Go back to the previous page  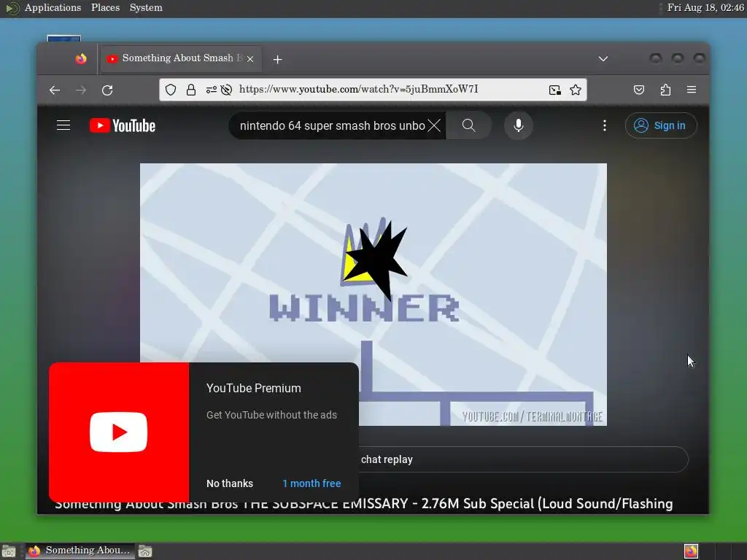tap(55, 90)
